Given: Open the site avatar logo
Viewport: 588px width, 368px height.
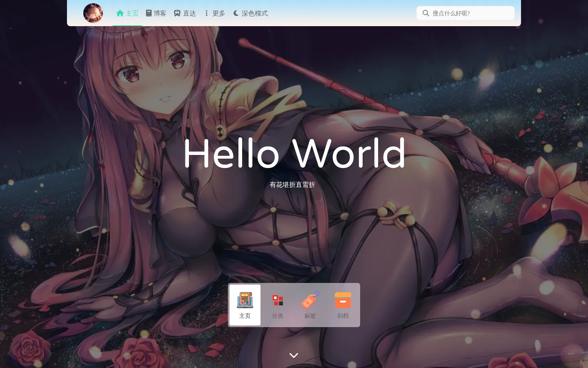Looking at the screenshot, I should click(x=93, y=13).
